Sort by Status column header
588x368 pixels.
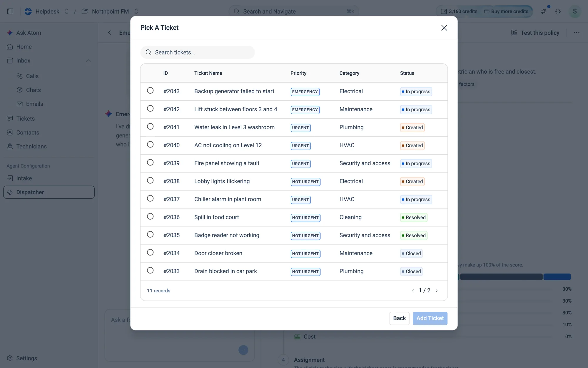[407, 73]
